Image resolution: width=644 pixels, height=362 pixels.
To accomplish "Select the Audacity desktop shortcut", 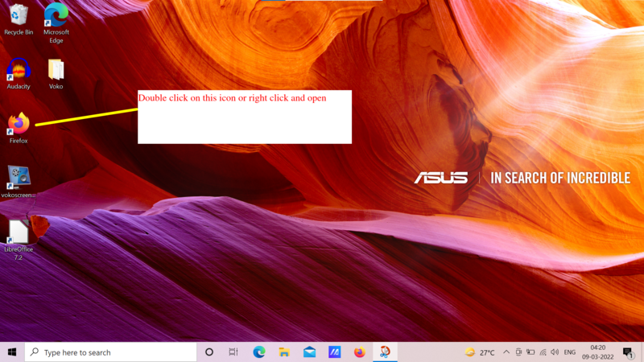I will tap(19, 74).
